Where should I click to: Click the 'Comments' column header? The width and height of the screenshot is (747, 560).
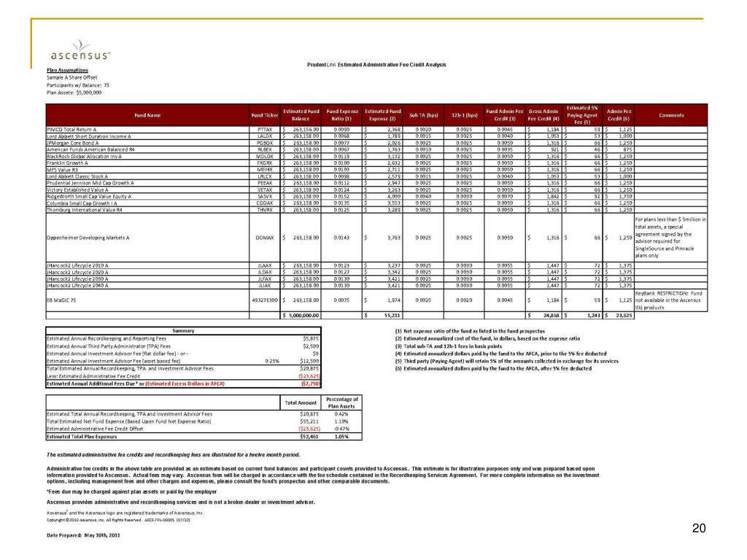[671, 115]
